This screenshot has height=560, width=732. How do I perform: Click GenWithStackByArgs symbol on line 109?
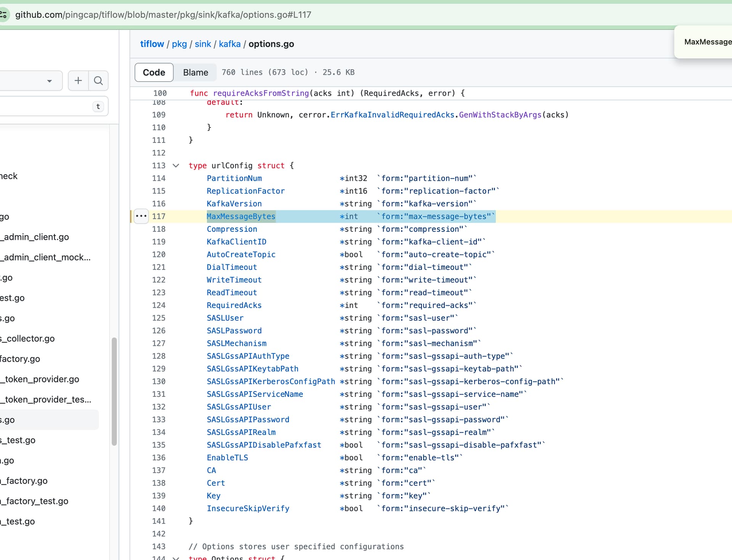[500, 115]
